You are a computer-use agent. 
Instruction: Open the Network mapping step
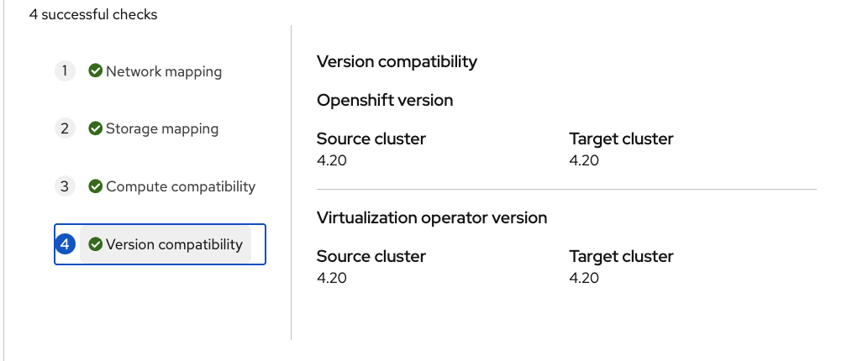coord(164,71)
